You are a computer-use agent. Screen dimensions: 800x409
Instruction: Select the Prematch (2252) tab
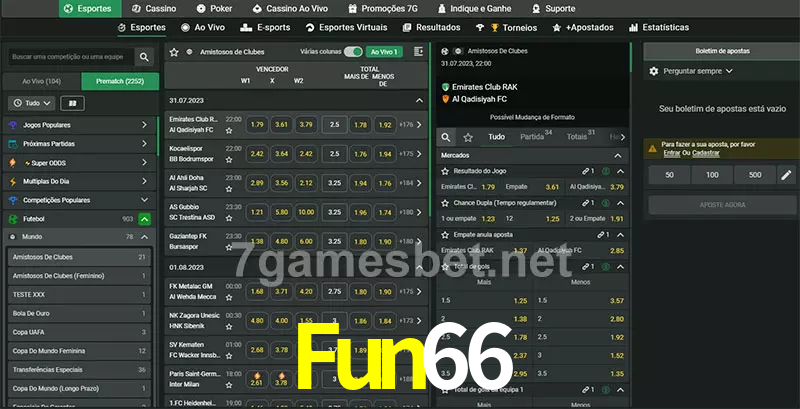pyautogui.click(x=119, y=81)
